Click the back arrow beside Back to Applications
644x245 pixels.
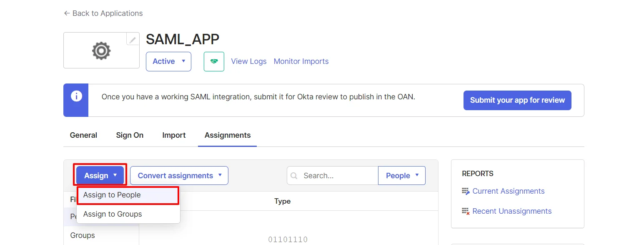(66, 13)
